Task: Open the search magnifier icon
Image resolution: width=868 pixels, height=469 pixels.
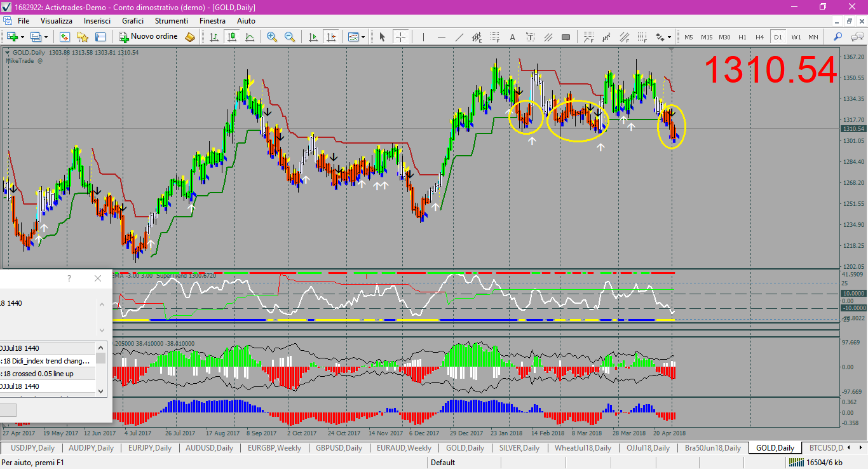Action: click(x=838, y=37)
